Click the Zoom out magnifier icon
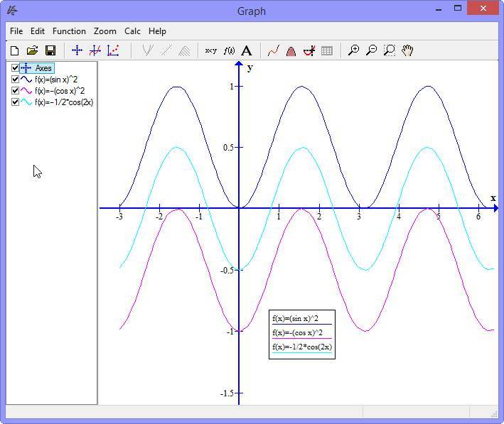 click(371, 50)
